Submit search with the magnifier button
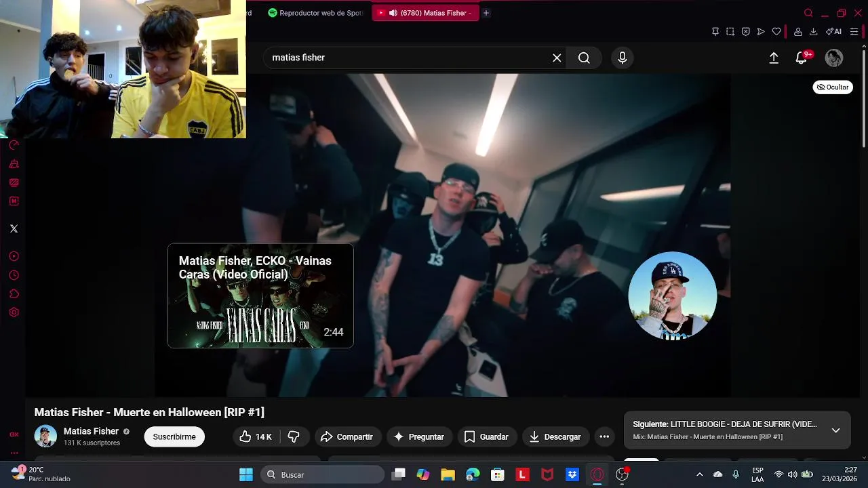 pos(584,58)
